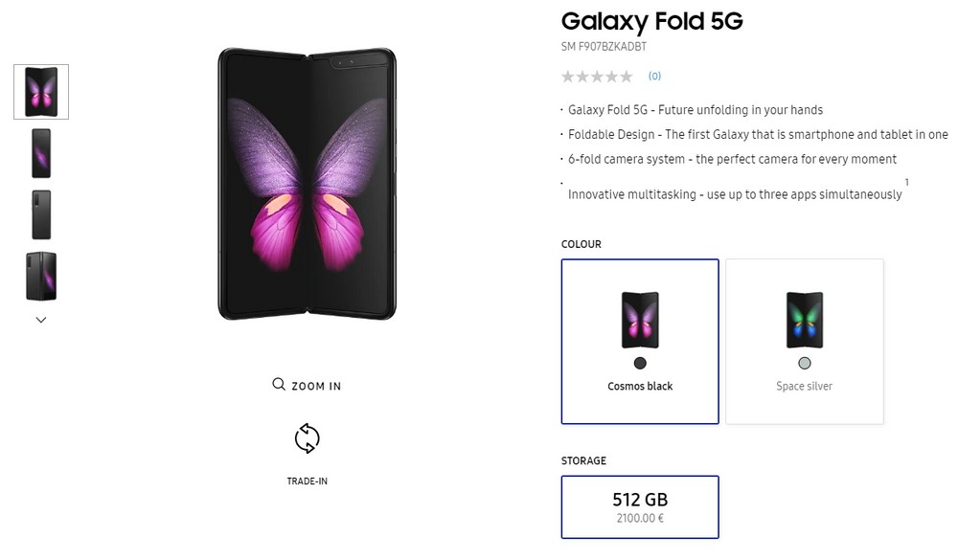The height and width of the screenshot is (560, 958).
Task: Open the review count (0) link
Action: pos(654,77)
